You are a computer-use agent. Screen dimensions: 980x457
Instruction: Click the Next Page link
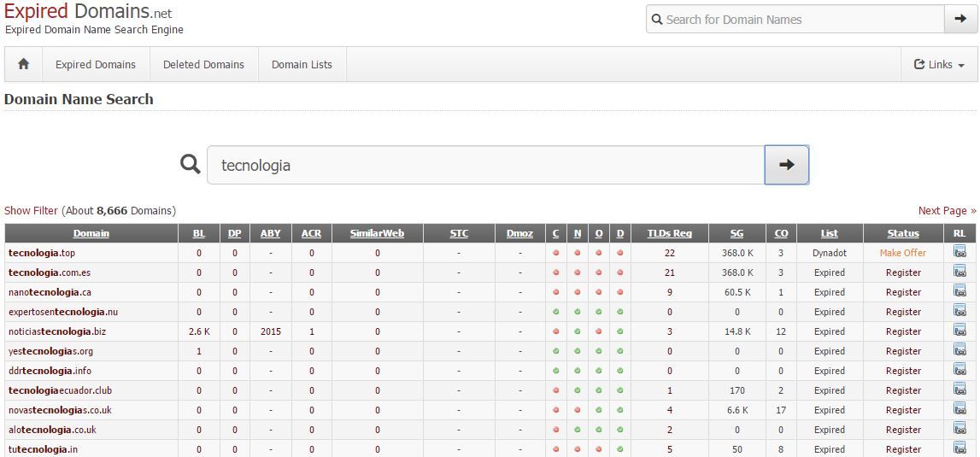[x=947, y=211]
